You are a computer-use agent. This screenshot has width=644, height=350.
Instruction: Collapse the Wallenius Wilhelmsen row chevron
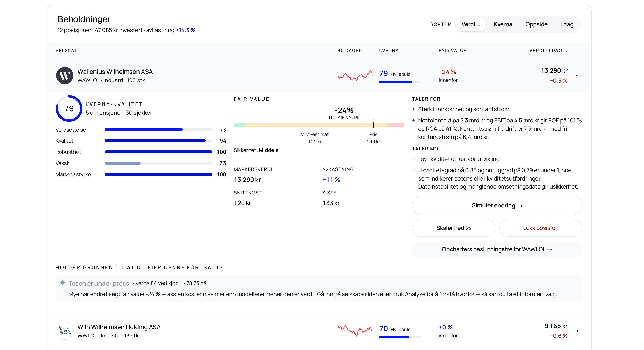coord(577,76)
